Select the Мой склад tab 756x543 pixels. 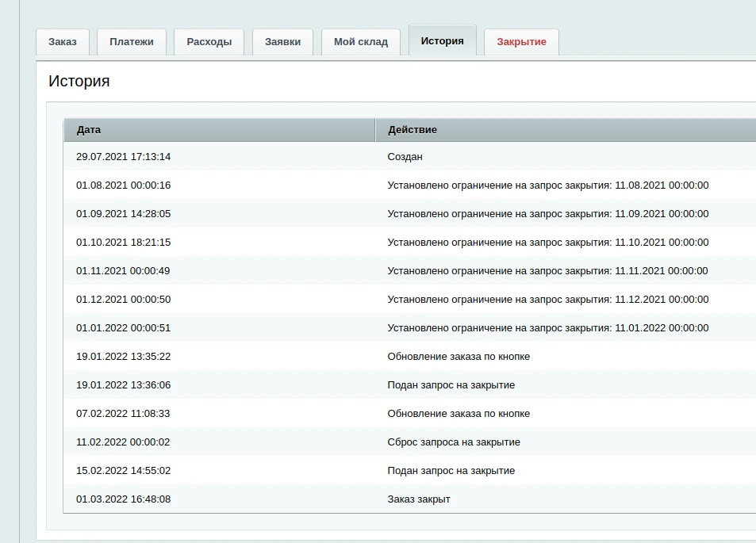[x=361, y=42]
